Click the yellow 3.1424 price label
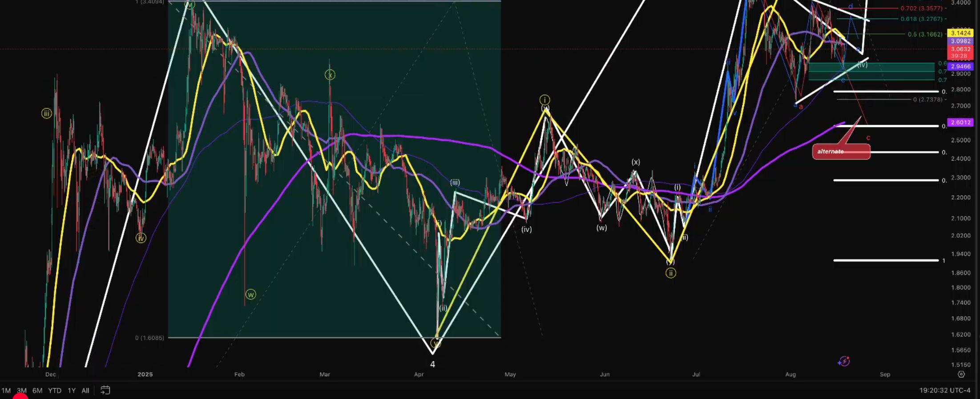 coord(960,33)
